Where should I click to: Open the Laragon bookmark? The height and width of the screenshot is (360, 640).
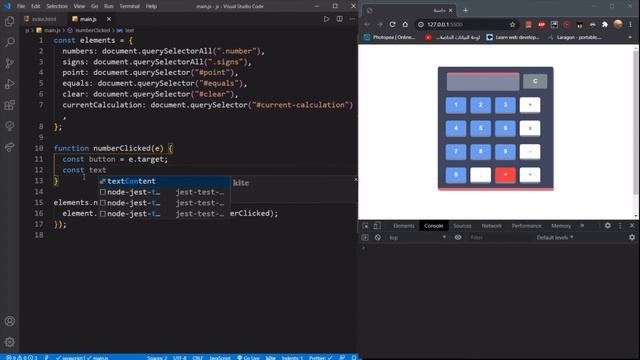click(x=575, y=37)
